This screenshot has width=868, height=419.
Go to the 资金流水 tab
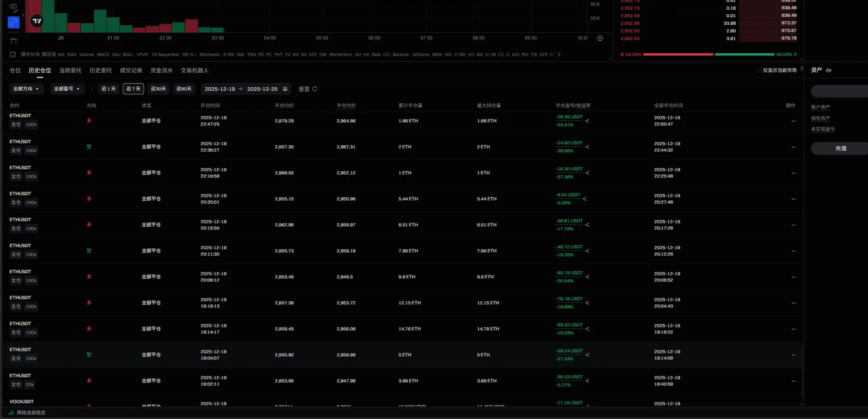coord(162,70)
